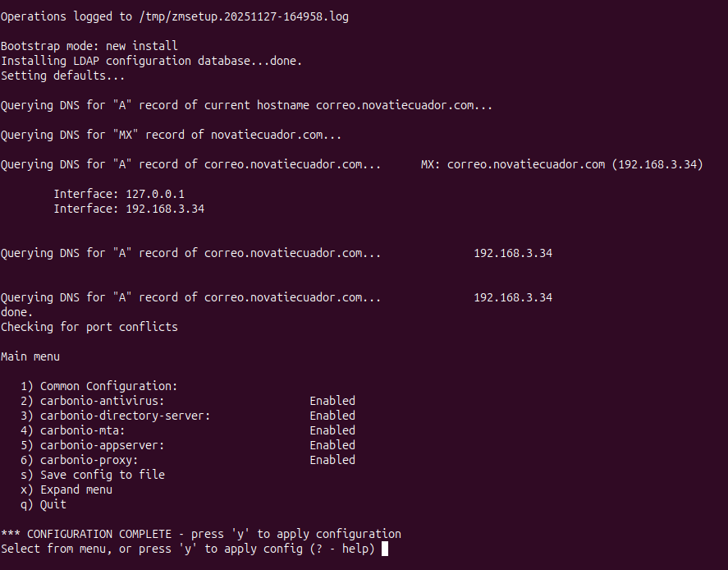Viewport: 728px width, 570px height.
Task: Click Enabled status next to carbonio-proxy
Action: pos(332,460)
